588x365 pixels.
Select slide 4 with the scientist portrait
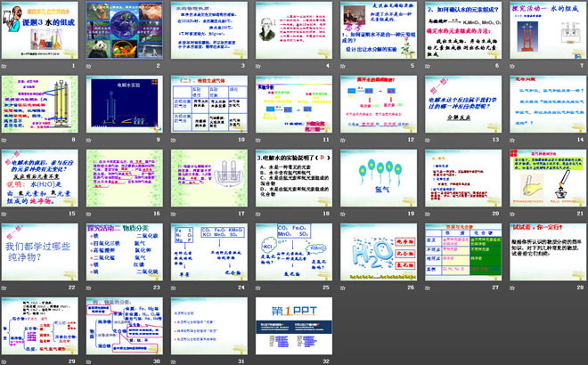pyautogui.click(x=294, y=30)
